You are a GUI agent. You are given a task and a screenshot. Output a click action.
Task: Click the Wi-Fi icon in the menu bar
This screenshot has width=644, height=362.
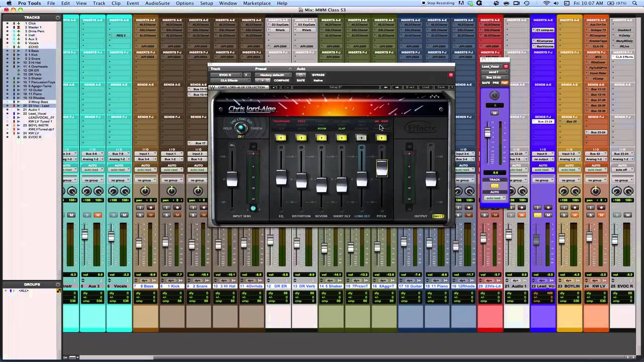click(x=546, y=3)
